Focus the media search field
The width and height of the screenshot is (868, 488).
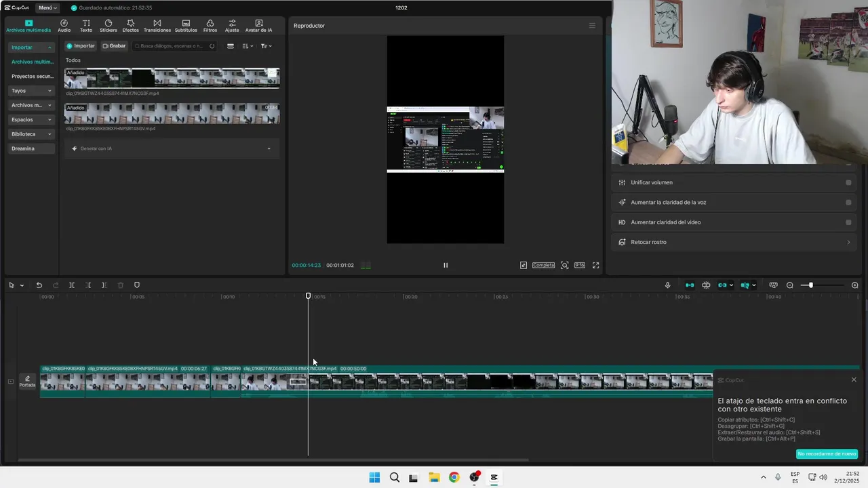point(175,46)
